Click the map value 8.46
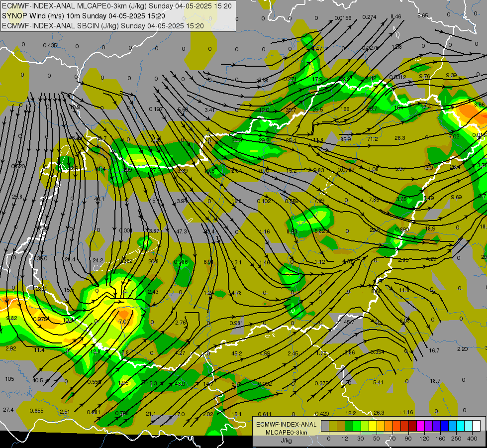 click(395, 17)
